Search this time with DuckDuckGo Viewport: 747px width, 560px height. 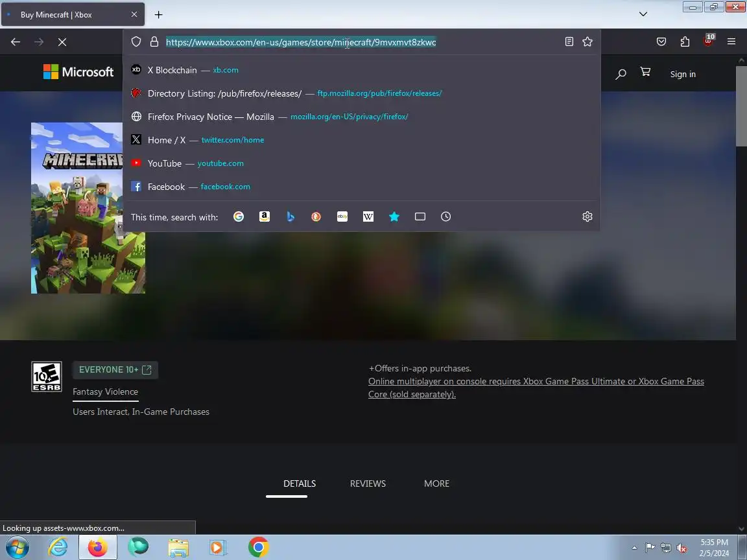coord(316,216)
